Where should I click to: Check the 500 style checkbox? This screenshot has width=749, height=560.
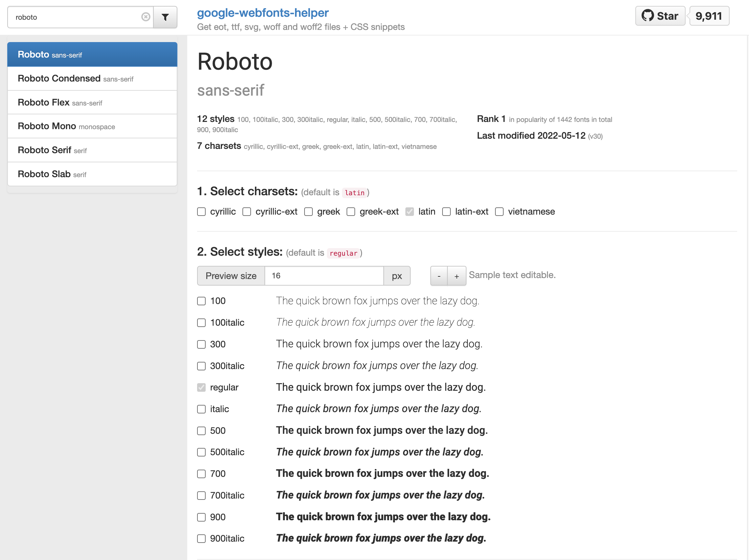201,431
